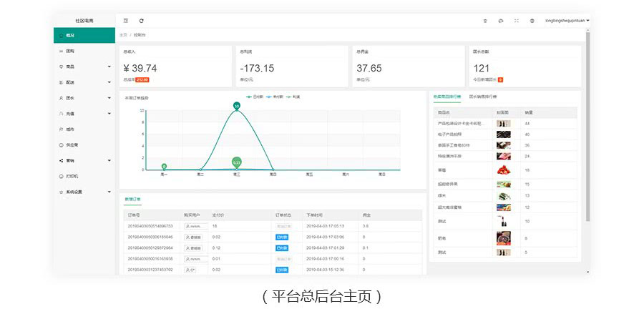Image resolution: width=644 pixels, height=314 pixels.
Task: Click order number 201904030312374537​92
Action: (150, 270)
